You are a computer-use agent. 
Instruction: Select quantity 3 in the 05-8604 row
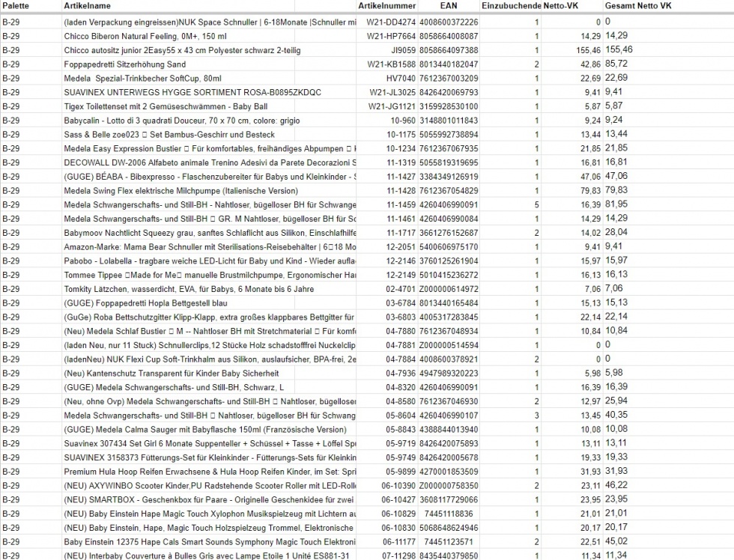[536, 415]
